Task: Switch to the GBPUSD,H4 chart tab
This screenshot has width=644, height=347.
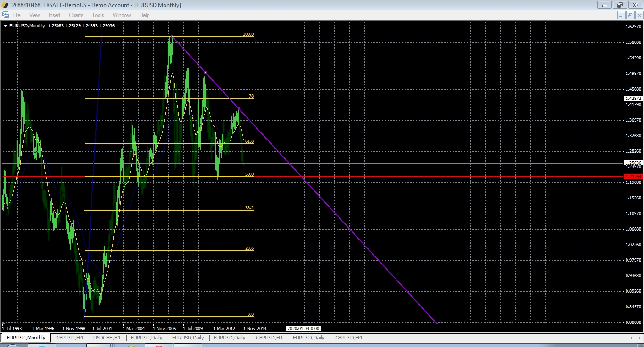Action: point(69,338)
